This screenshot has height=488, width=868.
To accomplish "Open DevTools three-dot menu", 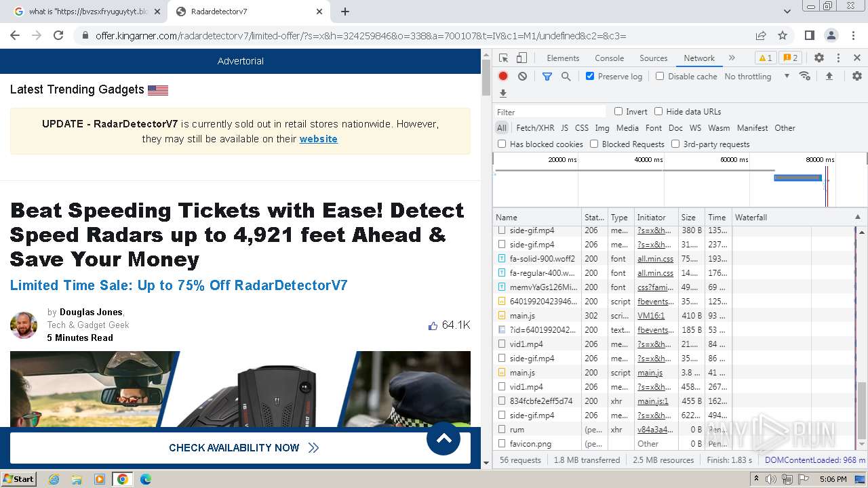I will pos(838,58).
